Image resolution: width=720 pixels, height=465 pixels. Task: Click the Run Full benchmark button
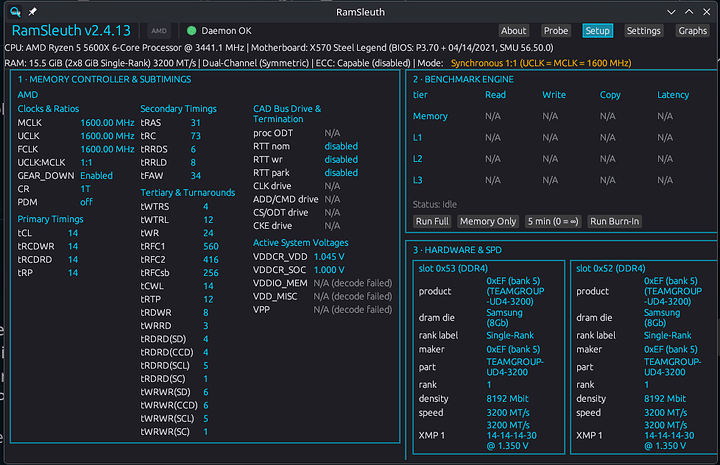(x=432, y=221)
